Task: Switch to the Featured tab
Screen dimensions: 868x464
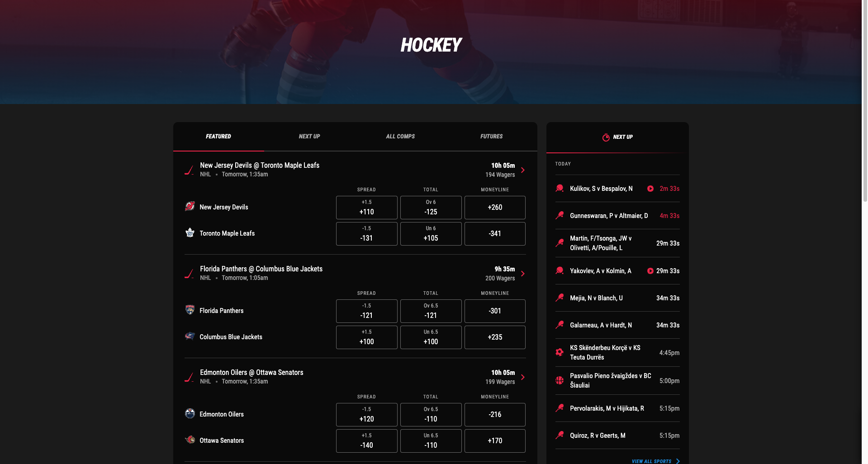Action: (218, 137)
